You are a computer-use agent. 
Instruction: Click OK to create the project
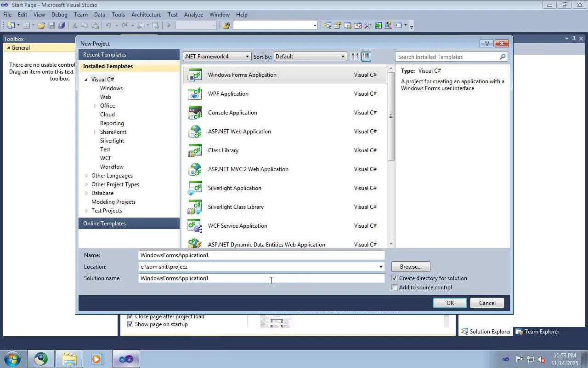coord(450,303)
